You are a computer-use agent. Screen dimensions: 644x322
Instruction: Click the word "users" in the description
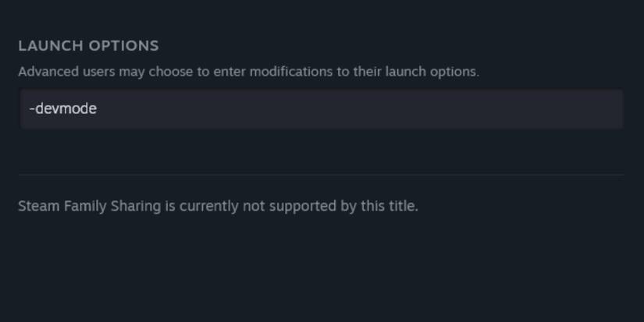(x=95, y=72)
